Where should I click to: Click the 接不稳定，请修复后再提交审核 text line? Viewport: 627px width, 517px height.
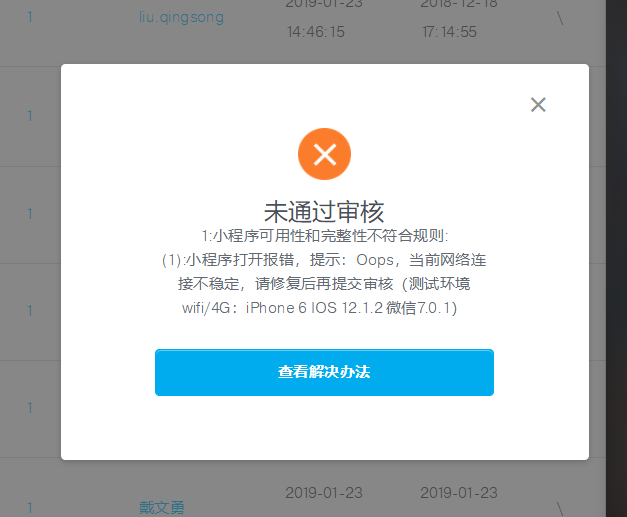[x=324, y=284]
